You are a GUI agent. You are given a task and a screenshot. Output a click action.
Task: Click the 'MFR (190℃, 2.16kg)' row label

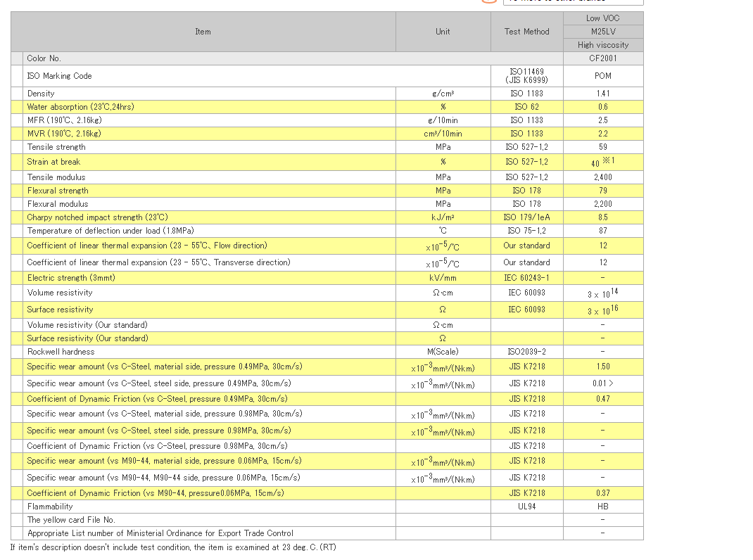point(64,120)
